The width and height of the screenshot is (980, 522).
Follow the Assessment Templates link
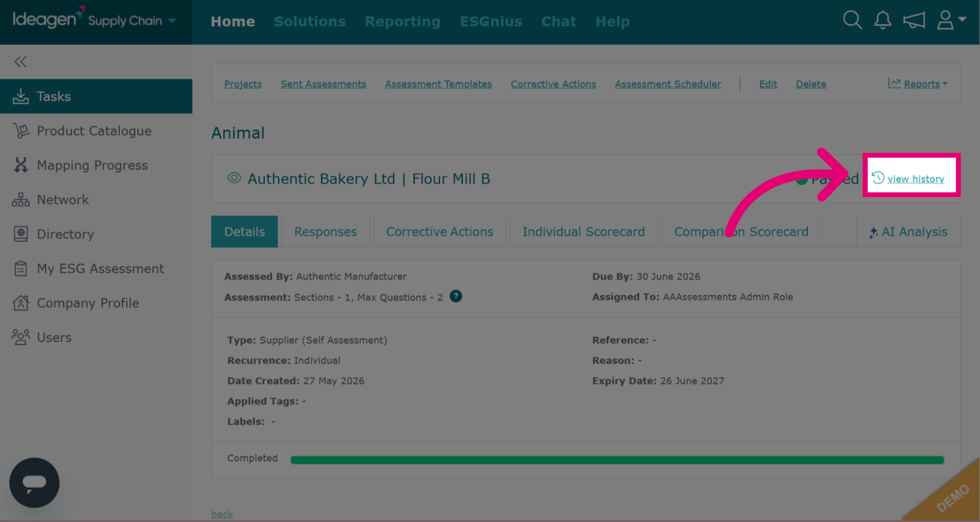[438, 84]
